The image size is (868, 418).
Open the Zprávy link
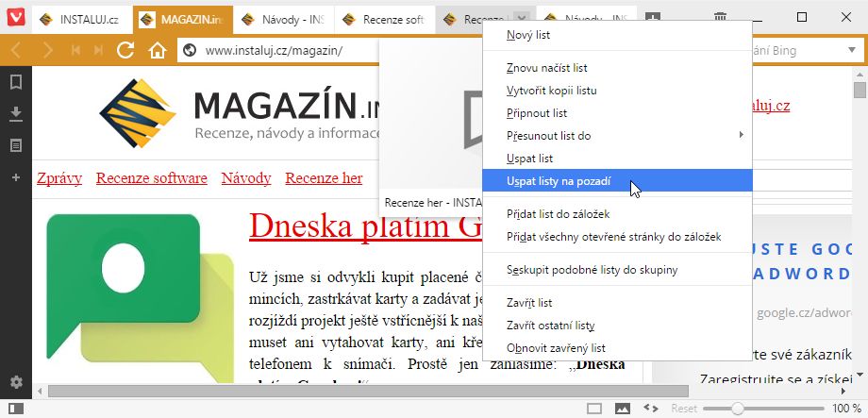(59, 178)
